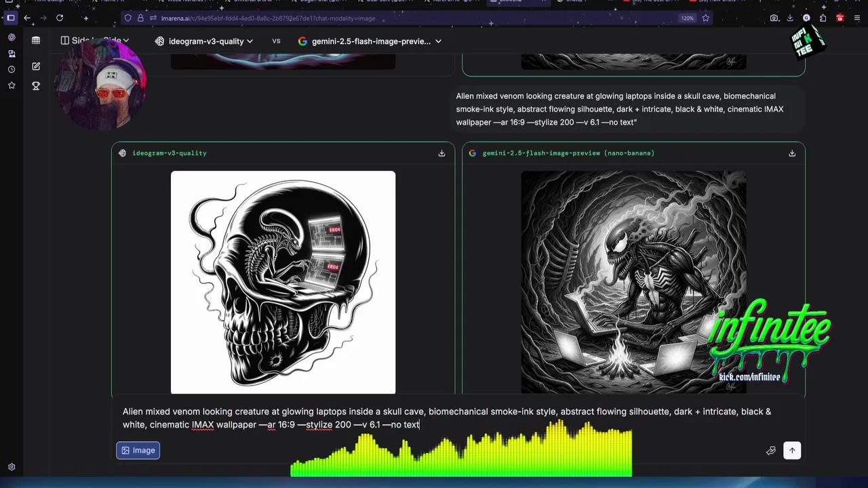The width and height of the screenshot is (868, 488).
Task: Toggle the browser sidebar panel button
Action: (11, 18)
